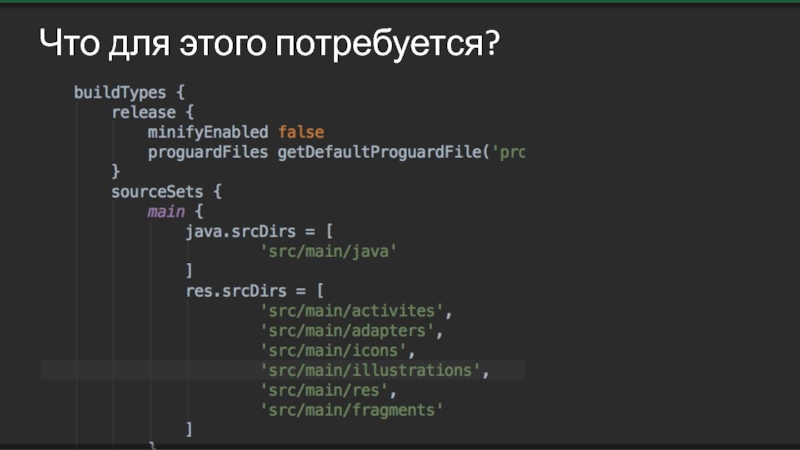The width and height of the screenshot is (800, 450).
Task: Click the minifyEnabled property name
Action: coord(208,132)
